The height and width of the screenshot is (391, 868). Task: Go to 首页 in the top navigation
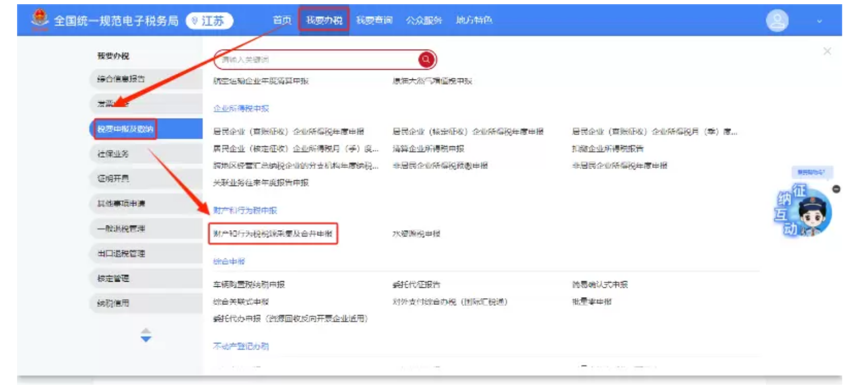click(x=282, y=20)
